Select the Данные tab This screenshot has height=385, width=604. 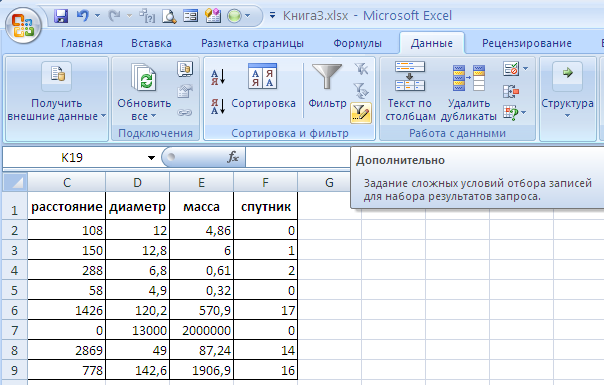coord(431,43)
